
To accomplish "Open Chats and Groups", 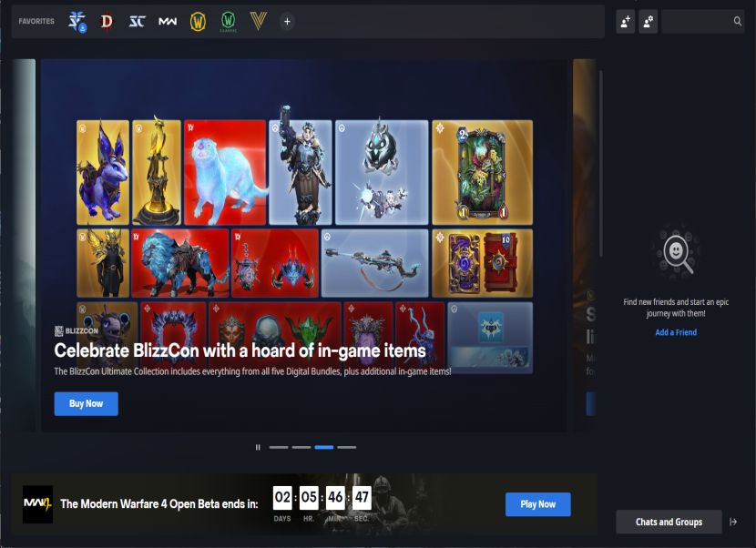I will (x=669, y=522).
